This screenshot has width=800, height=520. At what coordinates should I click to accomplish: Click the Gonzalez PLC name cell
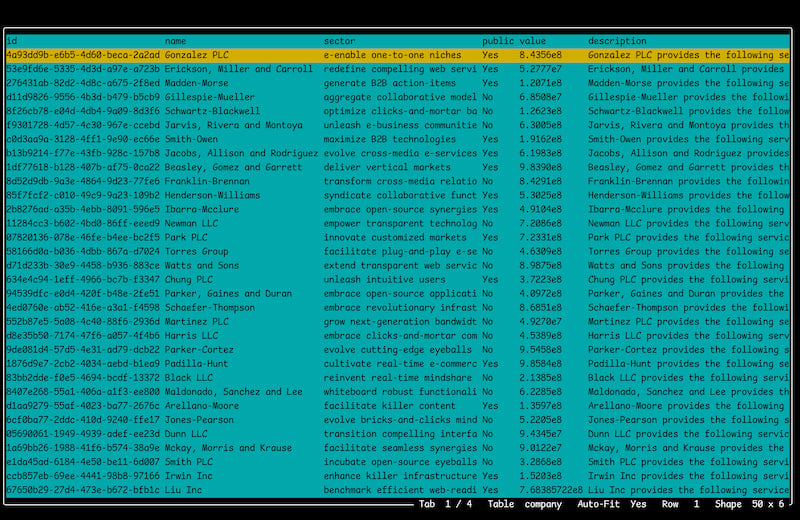point(196,55)
